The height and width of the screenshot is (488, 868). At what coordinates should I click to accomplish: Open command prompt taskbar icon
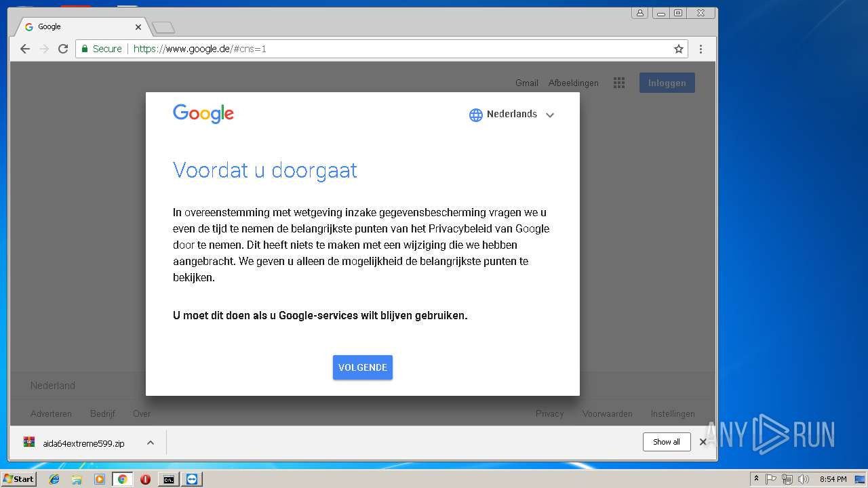(x=168, y=479)
